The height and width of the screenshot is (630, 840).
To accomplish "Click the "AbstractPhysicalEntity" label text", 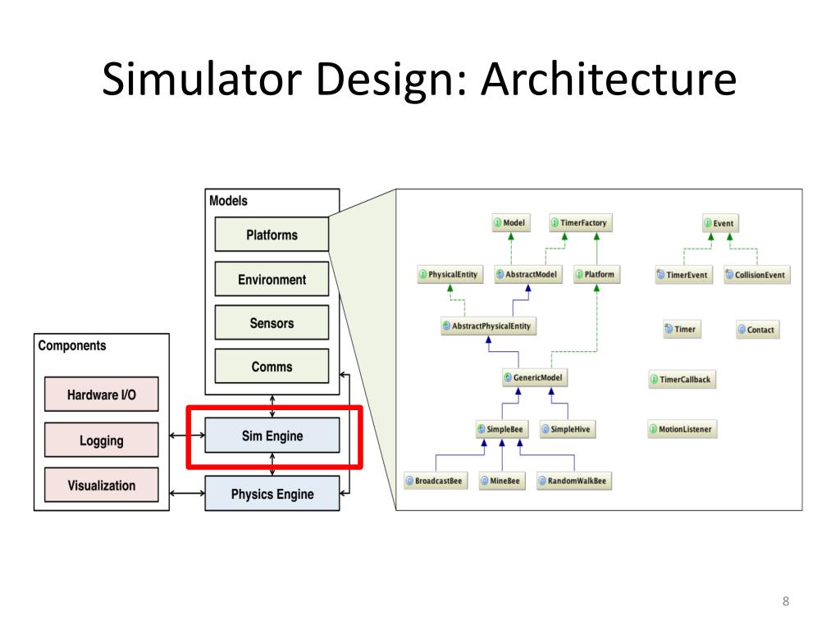I will pyautogui.click(x=491, y=326).
